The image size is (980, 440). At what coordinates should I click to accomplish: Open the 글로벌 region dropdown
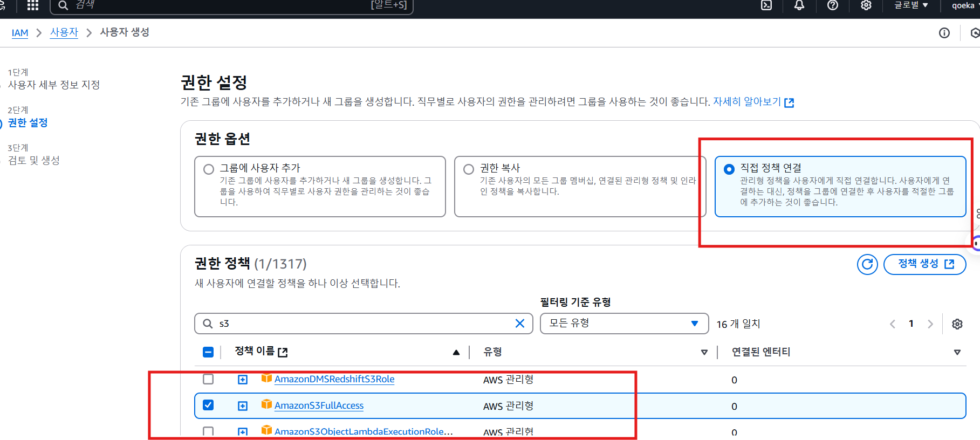point(911,5)
